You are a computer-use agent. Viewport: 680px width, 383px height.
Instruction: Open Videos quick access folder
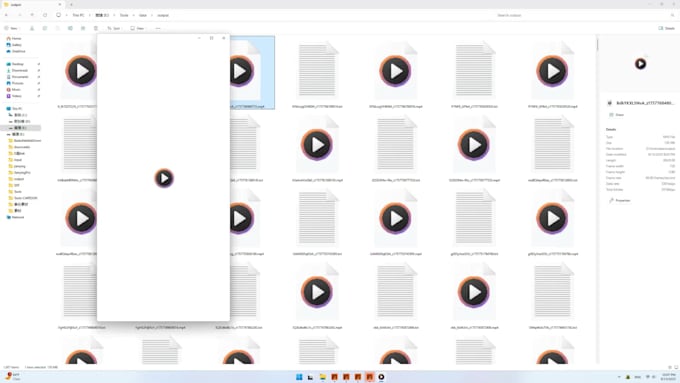click(x=15, y=96)
